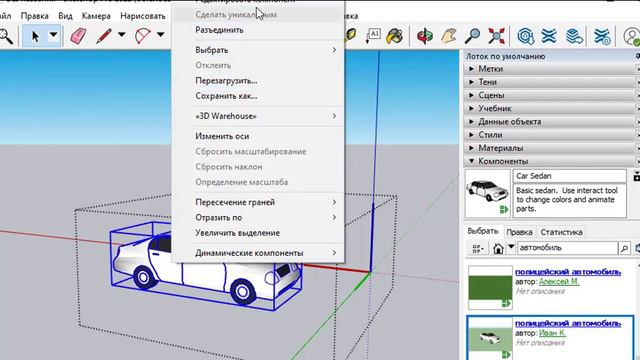Open author link Алексей М.
The height and width of the screenshot is (360, 640).
point(559,282)
